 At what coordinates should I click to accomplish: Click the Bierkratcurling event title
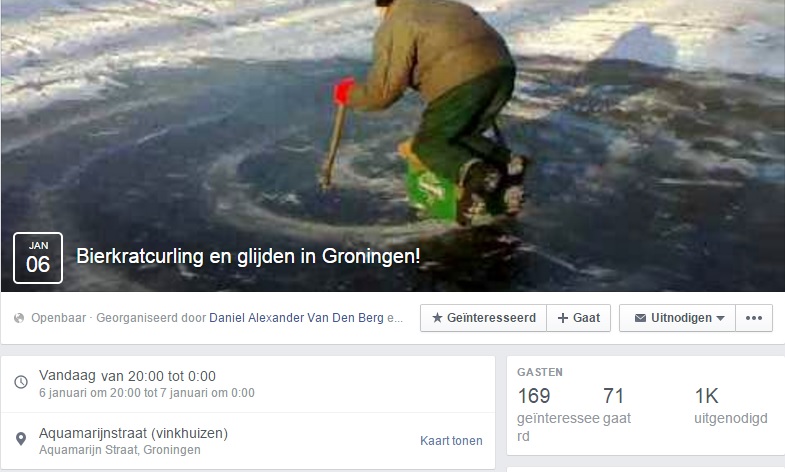248,256
